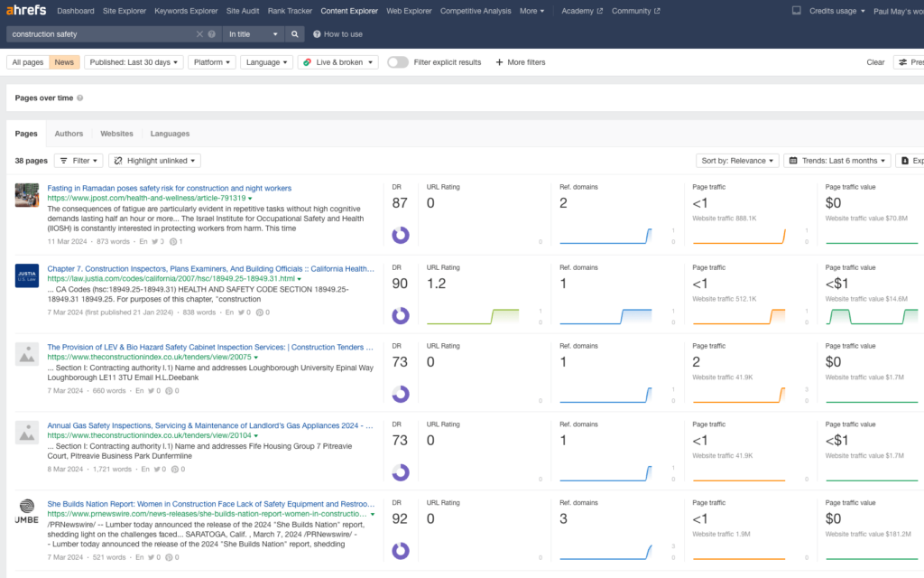
Task: Open the Published Last 30 days dropdown
Action: pos(134,61)
